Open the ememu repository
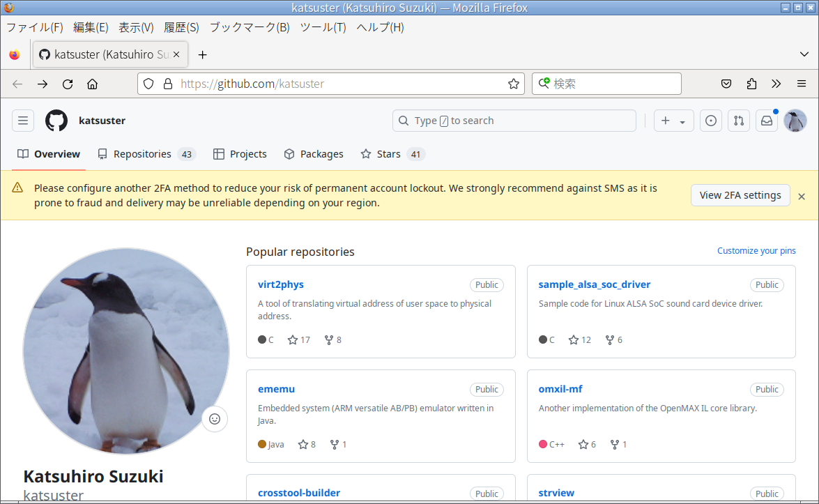This screenshot has width=819, height=504. coord(276,389)
